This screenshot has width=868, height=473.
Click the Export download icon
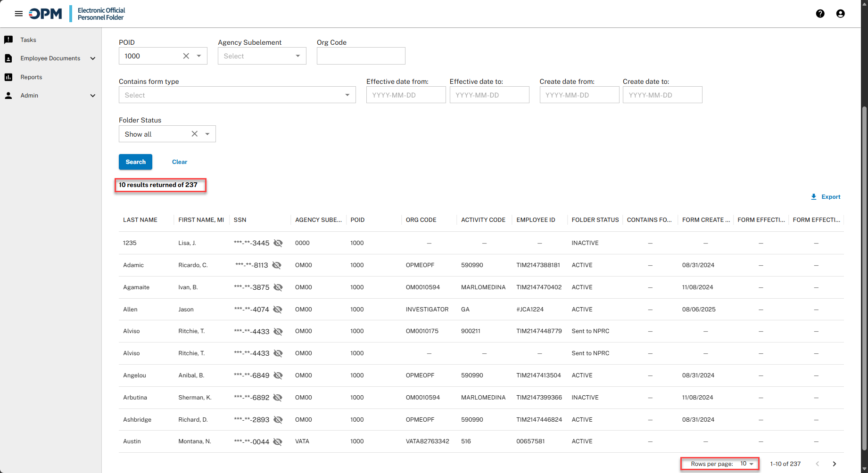pyautogui.click(x=814, y=197)
